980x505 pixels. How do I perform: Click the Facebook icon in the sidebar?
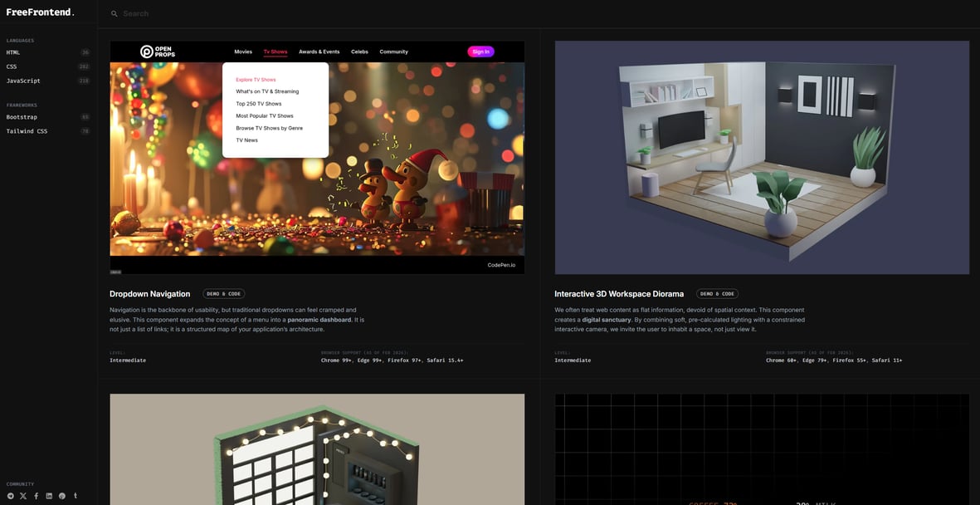pos(37,496)
